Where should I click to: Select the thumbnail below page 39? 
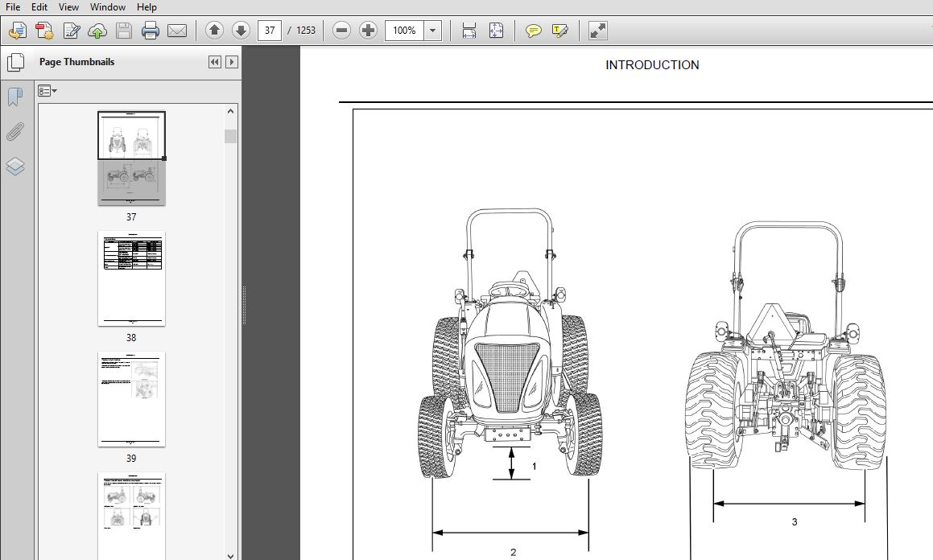pos(131,516)
